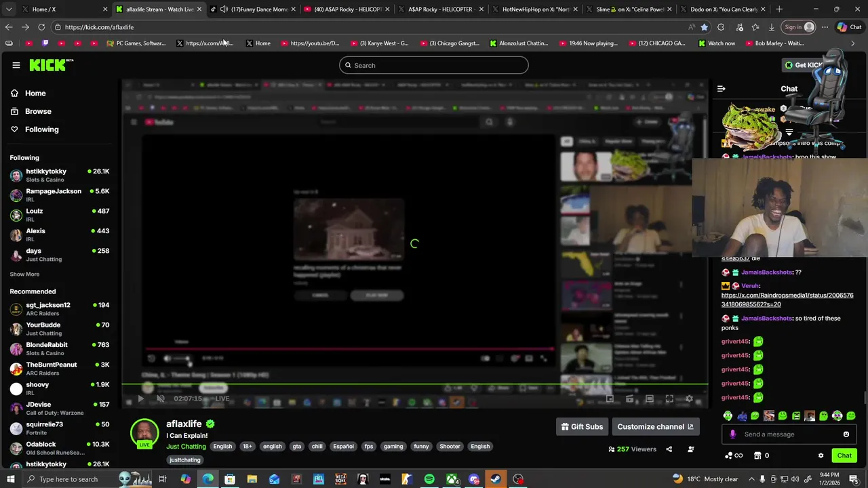The width and height of the screenshot is (868, 488).
Task: Click the Gift Subs button
Action: click(581, 427)
